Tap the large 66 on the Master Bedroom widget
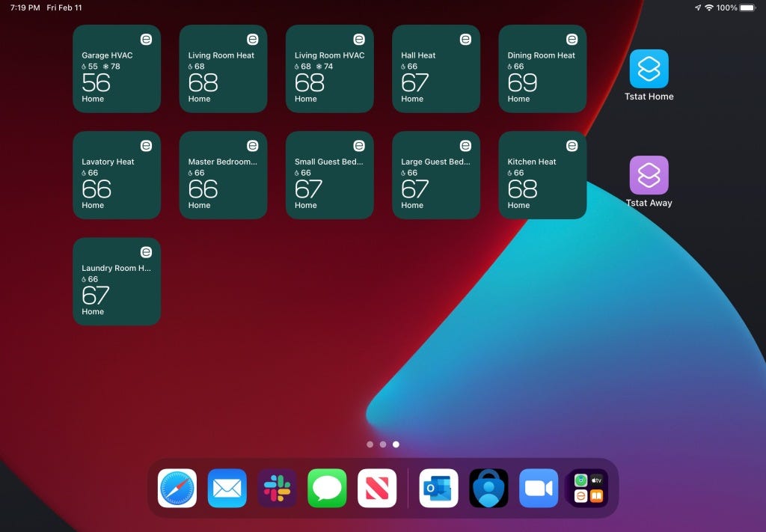Screen dimensions: 766x532 203,189
